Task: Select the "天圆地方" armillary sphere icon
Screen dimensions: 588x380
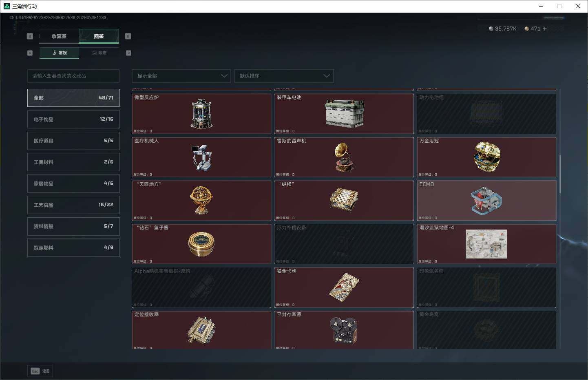Action: [201, 201]
